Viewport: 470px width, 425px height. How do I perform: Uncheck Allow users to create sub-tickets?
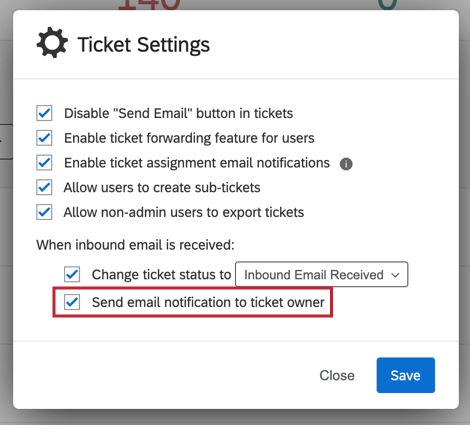pyautogui.click(x=44, y=187)
